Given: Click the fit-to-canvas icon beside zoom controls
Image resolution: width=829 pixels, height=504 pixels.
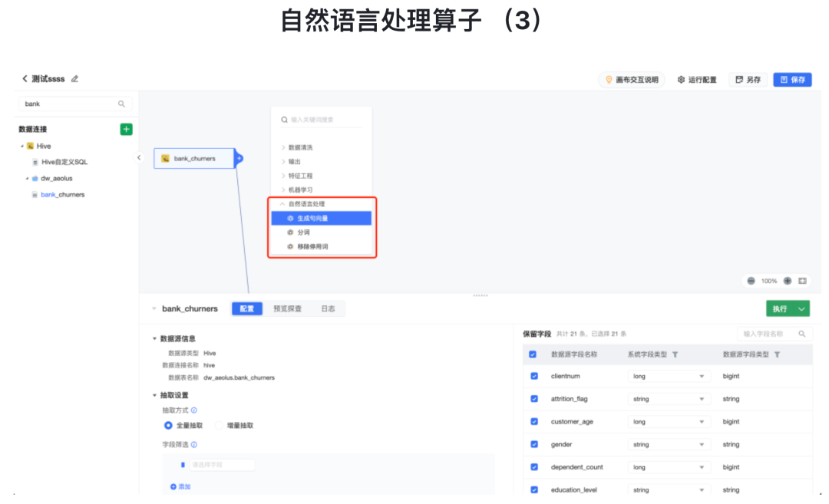Looking at the screenshot, I should point(802,281).
